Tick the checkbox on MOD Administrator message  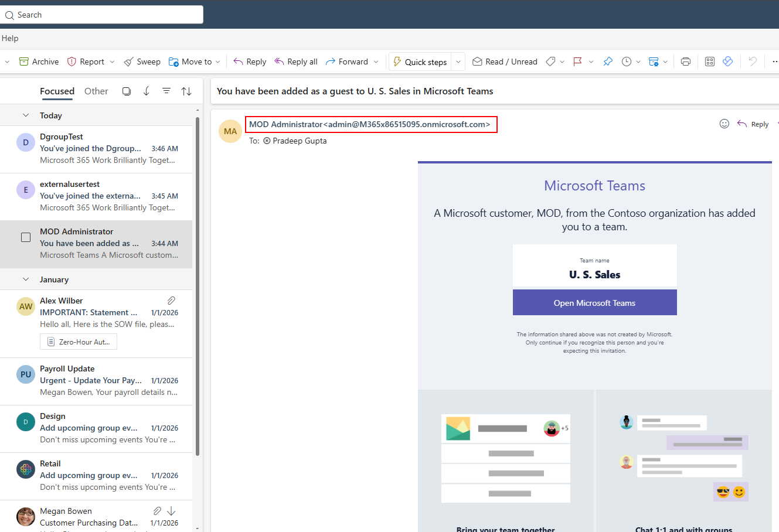click(26, 237)
